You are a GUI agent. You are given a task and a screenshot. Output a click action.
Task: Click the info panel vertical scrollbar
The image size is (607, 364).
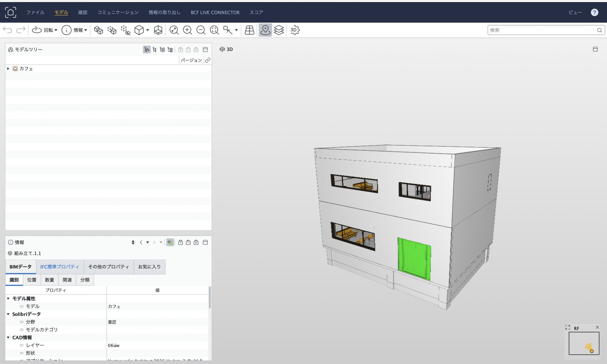pos(210,297)
